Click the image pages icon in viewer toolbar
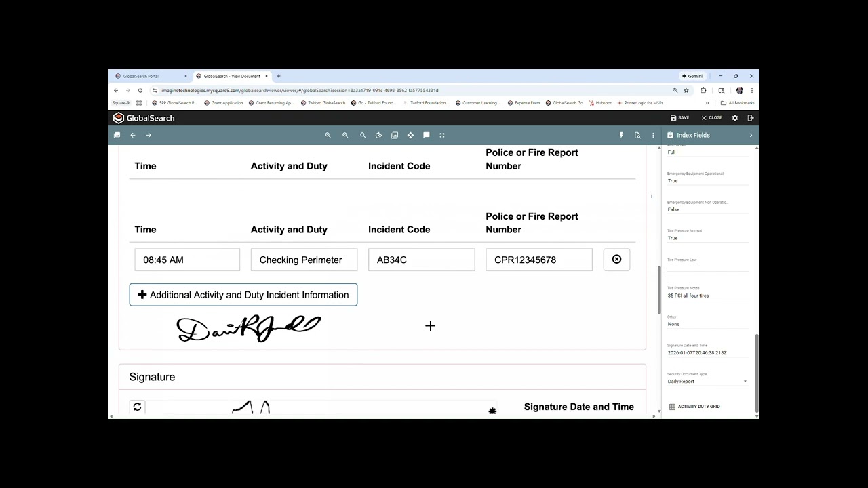This screenshot has width=868, height=488. [395, 135]
